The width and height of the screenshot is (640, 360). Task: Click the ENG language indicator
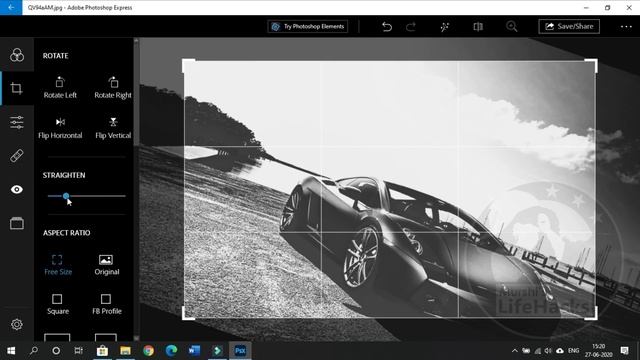573,351
